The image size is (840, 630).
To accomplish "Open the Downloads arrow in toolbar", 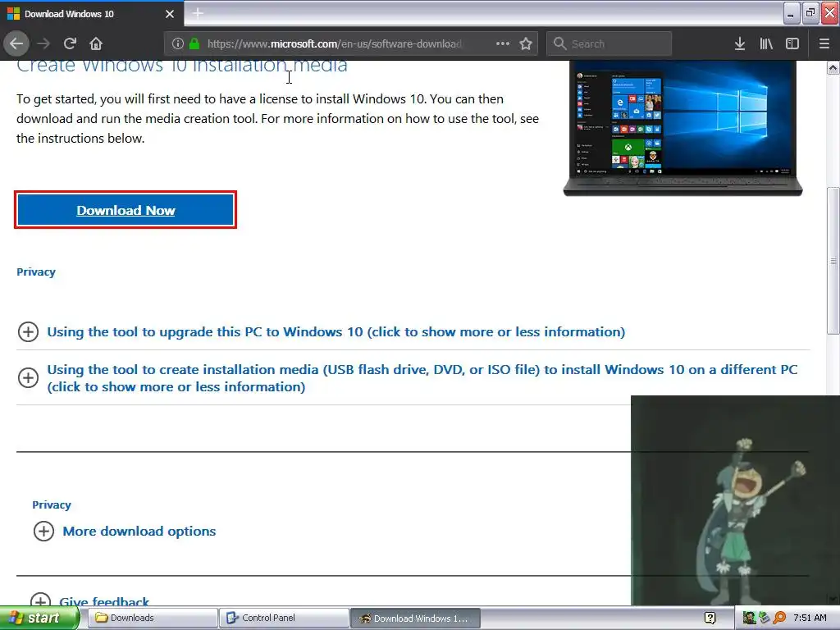I will coord(740,44).
